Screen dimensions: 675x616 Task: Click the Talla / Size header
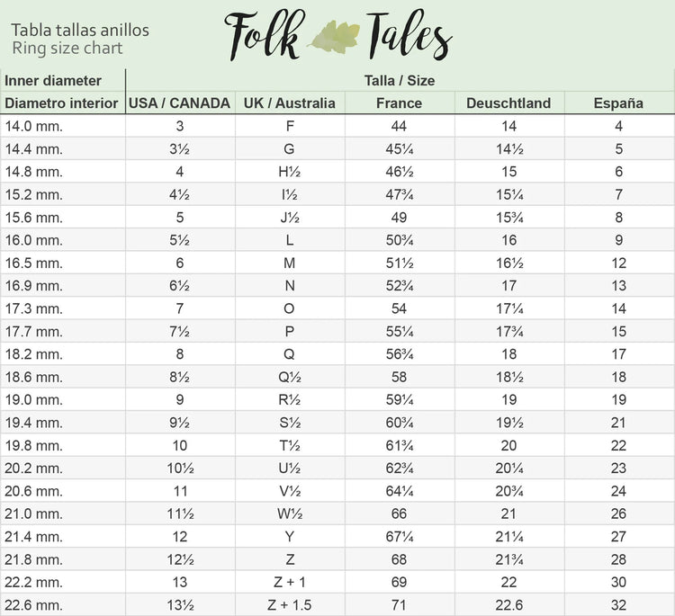399,80
